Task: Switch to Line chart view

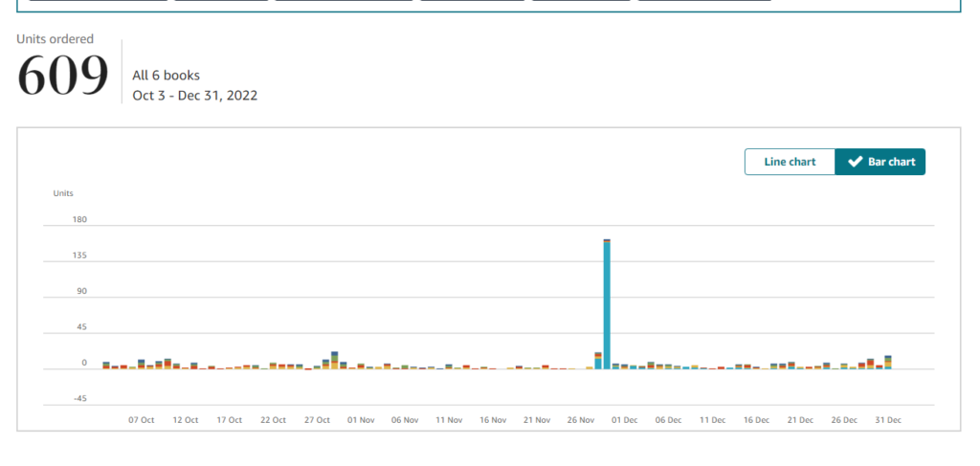Action: coord(790,162)
